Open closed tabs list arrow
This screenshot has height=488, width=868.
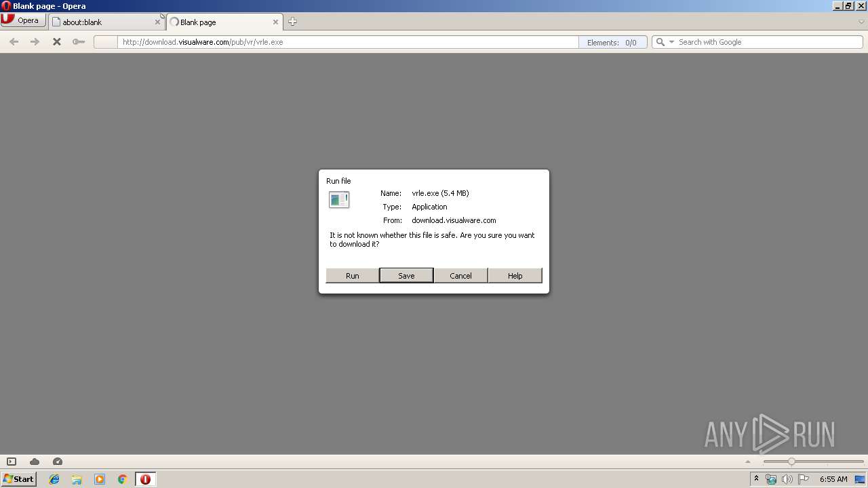(861, 22)
